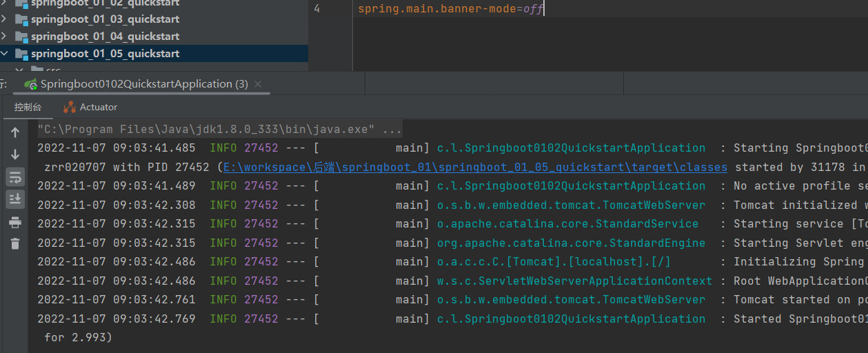Click the 09:03:41.489 log timestamp

[116, 186]
